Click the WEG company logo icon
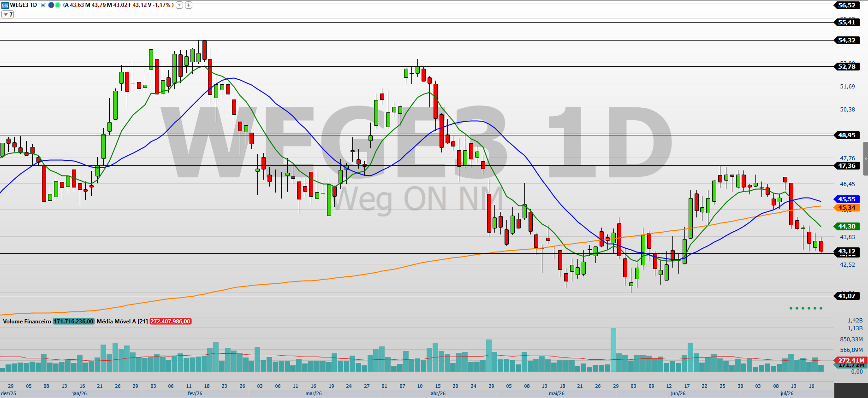Viewport: 868px width, 398px height. tap(5, 5)
